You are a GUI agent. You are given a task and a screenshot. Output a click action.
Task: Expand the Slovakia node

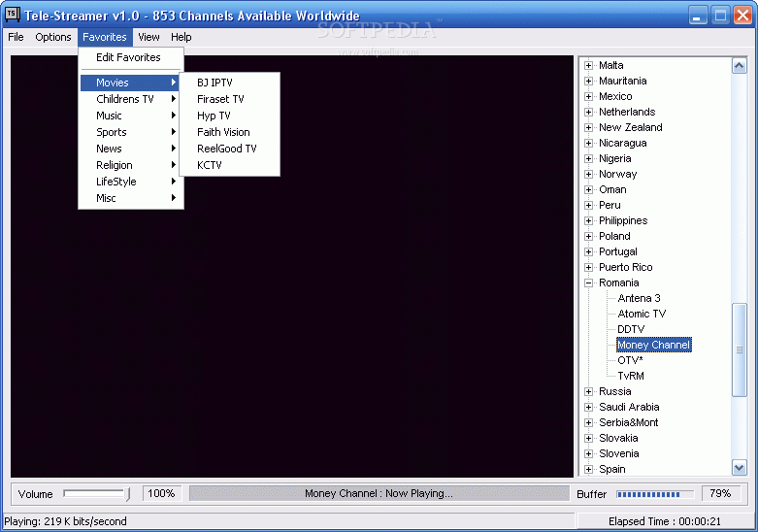pos(588,438)
